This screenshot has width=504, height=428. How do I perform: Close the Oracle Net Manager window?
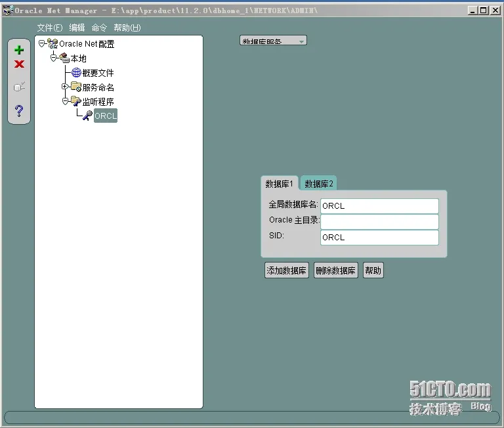point(495,11)
